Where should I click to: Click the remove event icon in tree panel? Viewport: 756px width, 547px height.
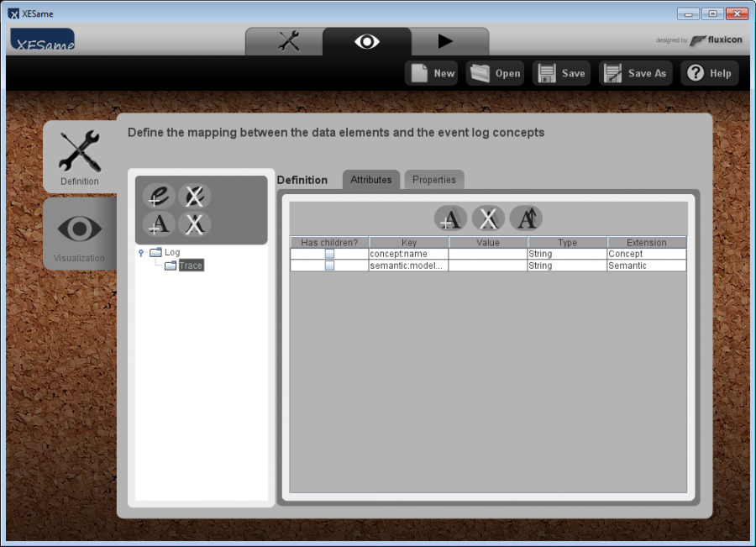[x=194, y=196]
